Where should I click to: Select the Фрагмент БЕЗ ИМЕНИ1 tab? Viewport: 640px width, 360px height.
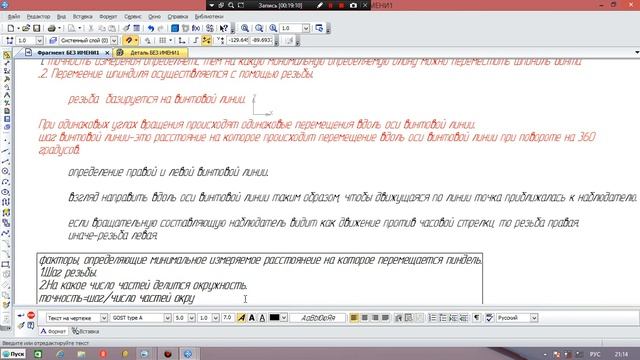pyautogui.click(x=68, y=53)
